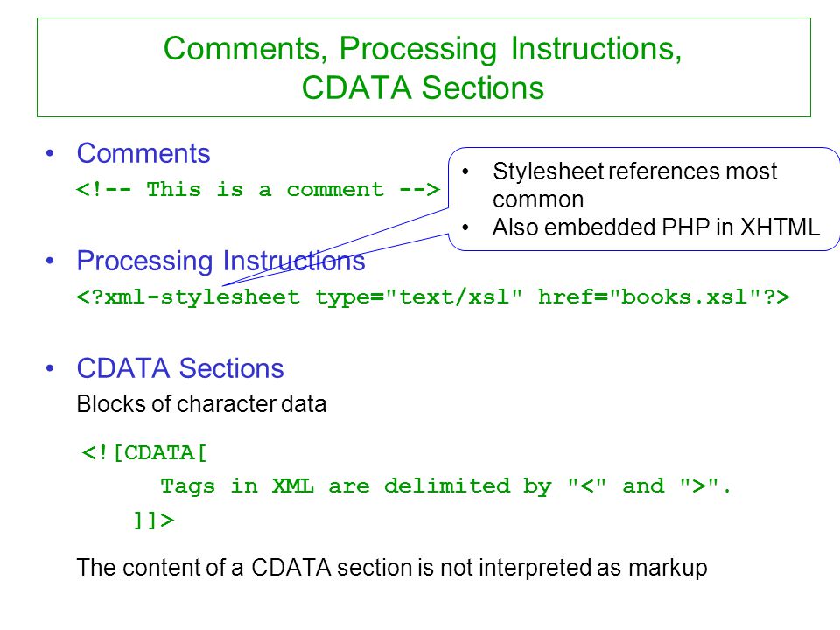Select the Processing Instructions heading
840x630 pixels.
click(x=220, y=261)
